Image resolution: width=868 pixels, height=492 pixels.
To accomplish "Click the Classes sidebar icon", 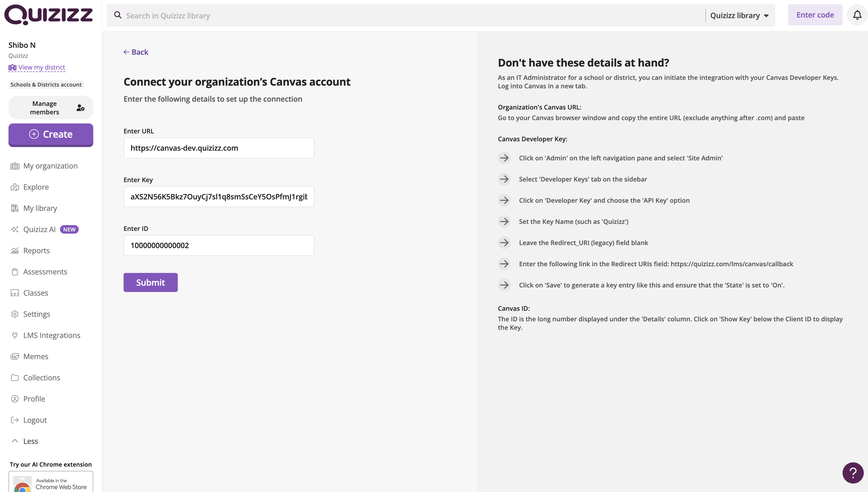I will tap(15, 293).
